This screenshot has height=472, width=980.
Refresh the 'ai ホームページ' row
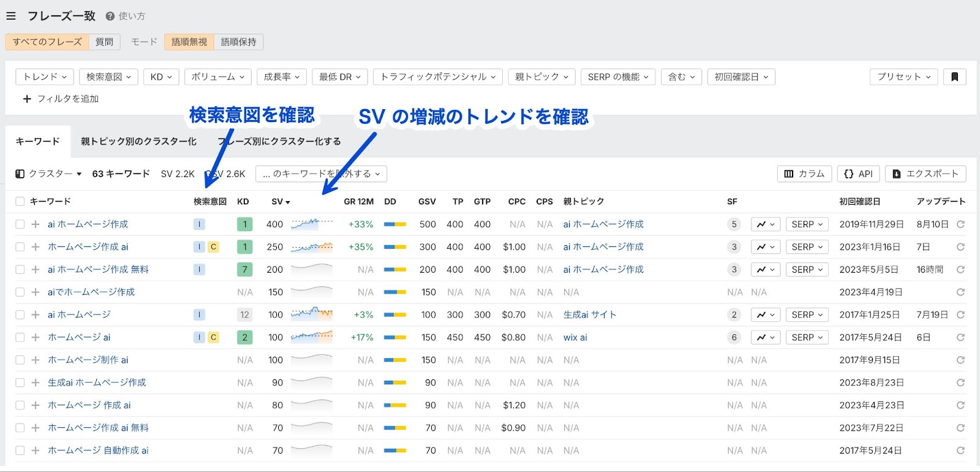pyautogui.click(x=960, y=315)
